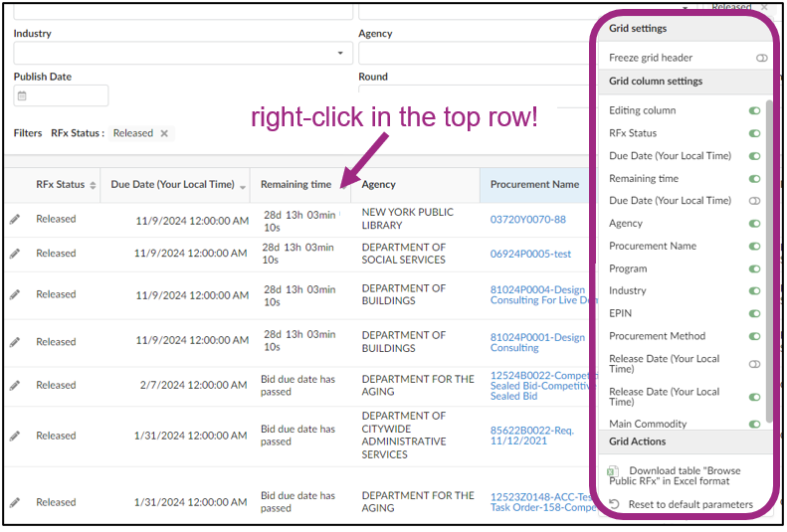Open the 12523Z0148-ACC Task Order link
The height and width of the screenshot is (532, 787).
(541, 502)
